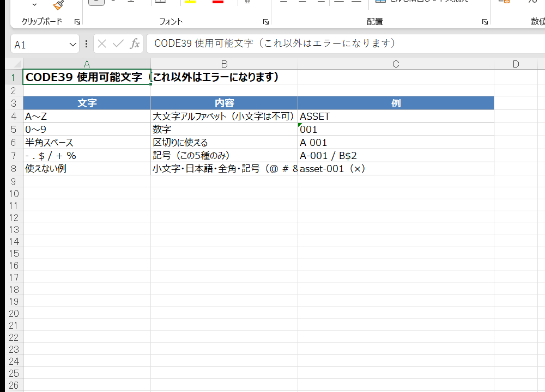Viewport: 545px width, 392px height.
Task: Select row 15 header
Action: pos(14,254)
